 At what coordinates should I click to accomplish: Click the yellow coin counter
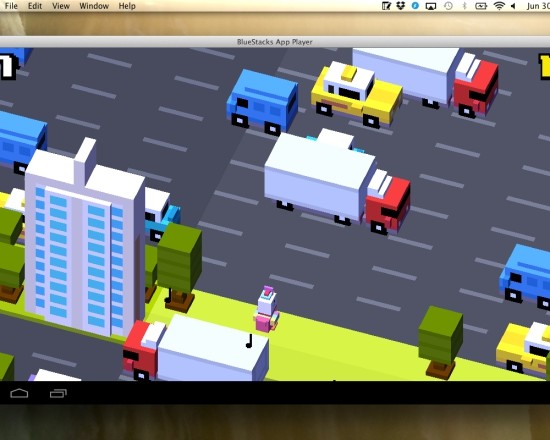tap(544, 66)
